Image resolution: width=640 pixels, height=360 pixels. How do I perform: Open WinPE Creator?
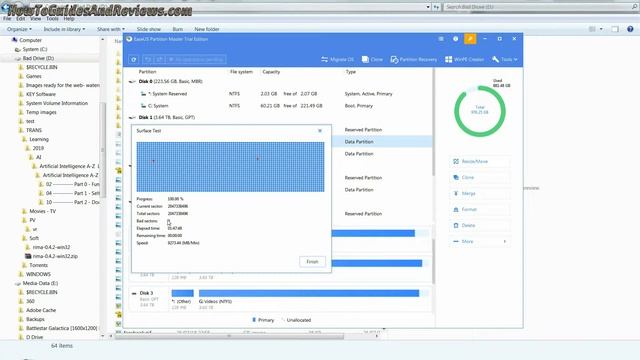464,60
